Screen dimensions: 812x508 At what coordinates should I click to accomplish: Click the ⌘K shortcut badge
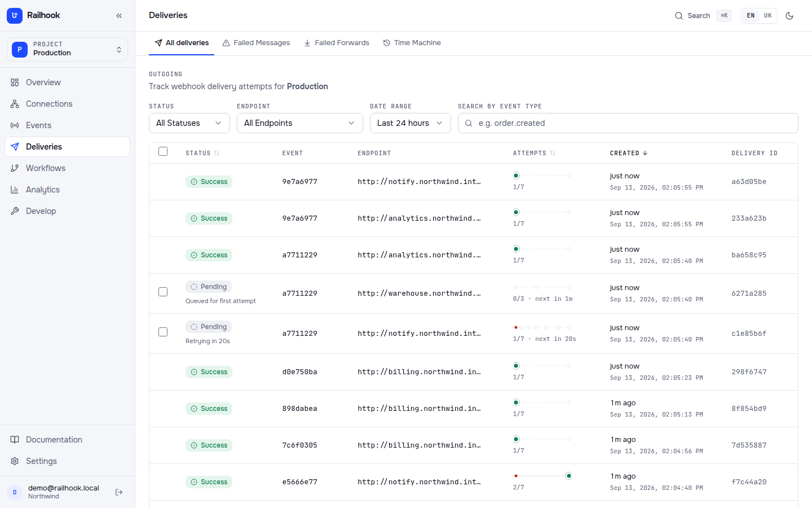724,16
